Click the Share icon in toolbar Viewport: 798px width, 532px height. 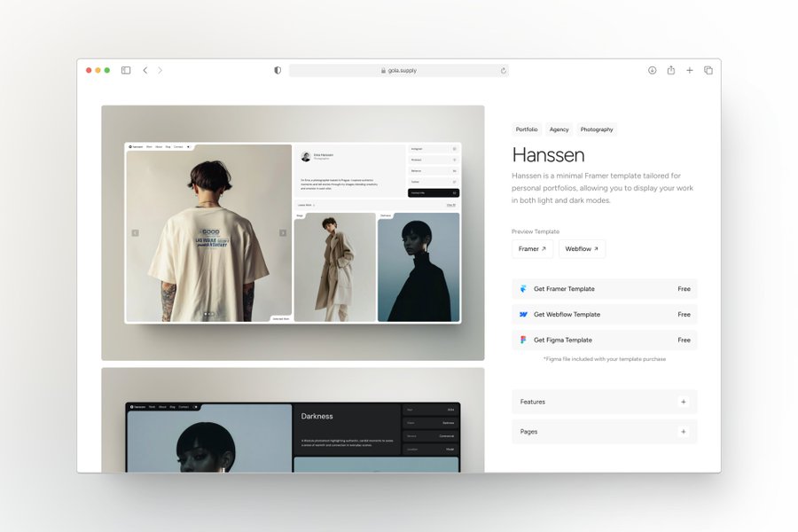(x=671, y=70)
